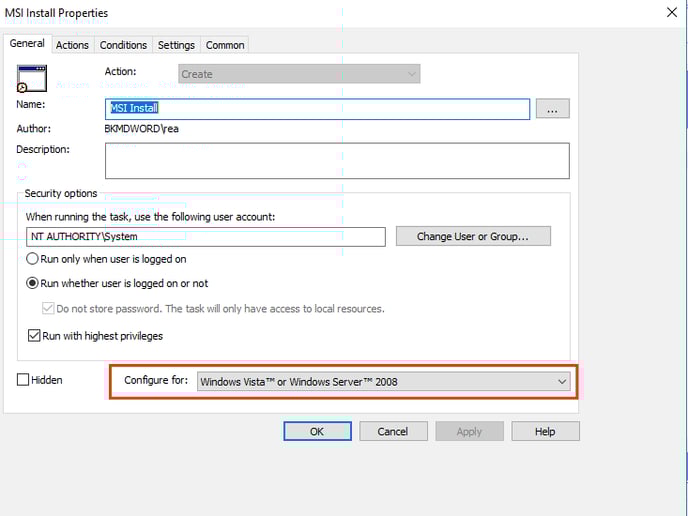
Task: Expand the Action dropdown showing Create
Action: [x=299, y=74]
